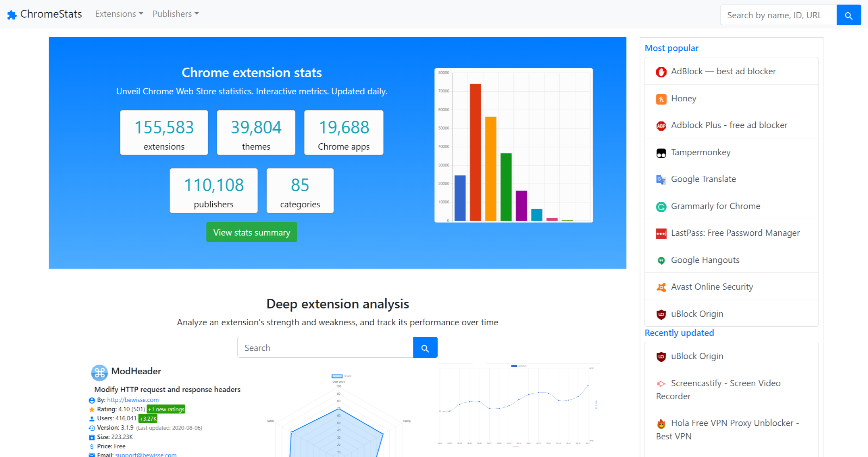This screenshot has width=868, height=457.
Task: Open the 85 categories stat card
Action: [300, 190]
